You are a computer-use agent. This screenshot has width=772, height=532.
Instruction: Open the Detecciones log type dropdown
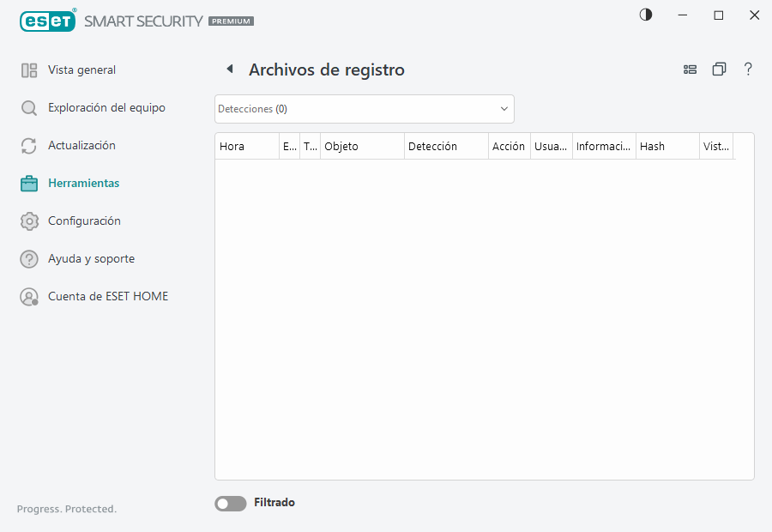pos(364,109)
